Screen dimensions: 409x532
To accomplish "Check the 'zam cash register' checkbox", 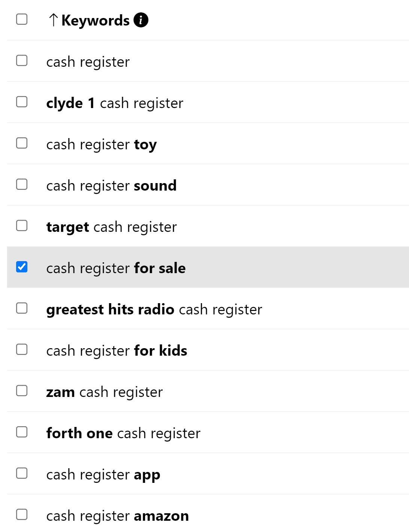I will click(x=22, y=391).
